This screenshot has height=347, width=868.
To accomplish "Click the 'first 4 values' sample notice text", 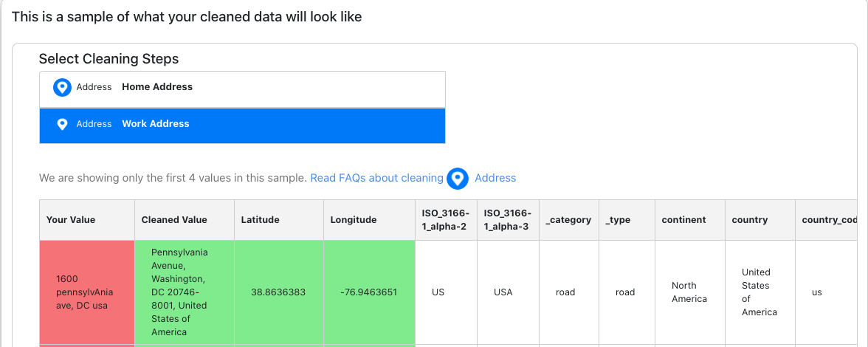I will [173, 178].
